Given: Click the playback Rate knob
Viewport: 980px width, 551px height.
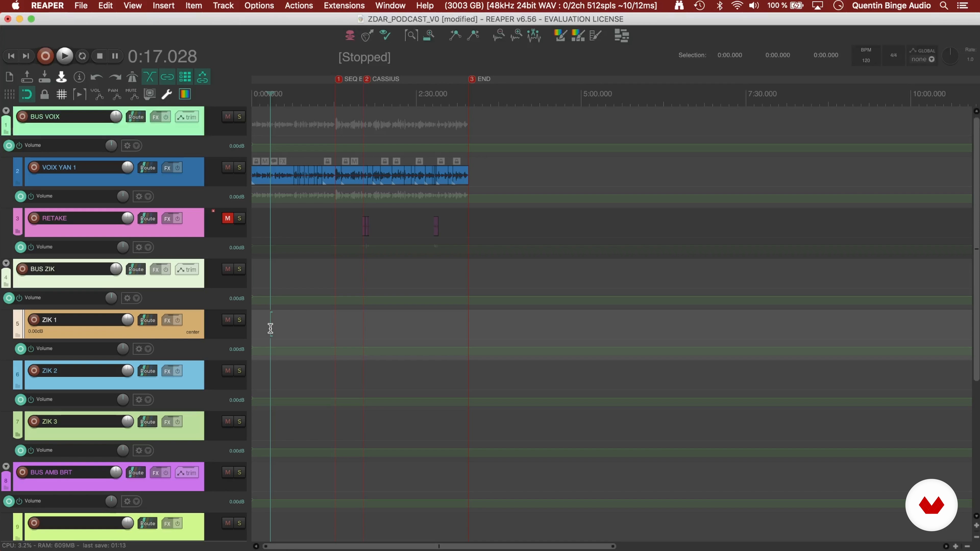Looking at the screenshot, I should point(950,56).
